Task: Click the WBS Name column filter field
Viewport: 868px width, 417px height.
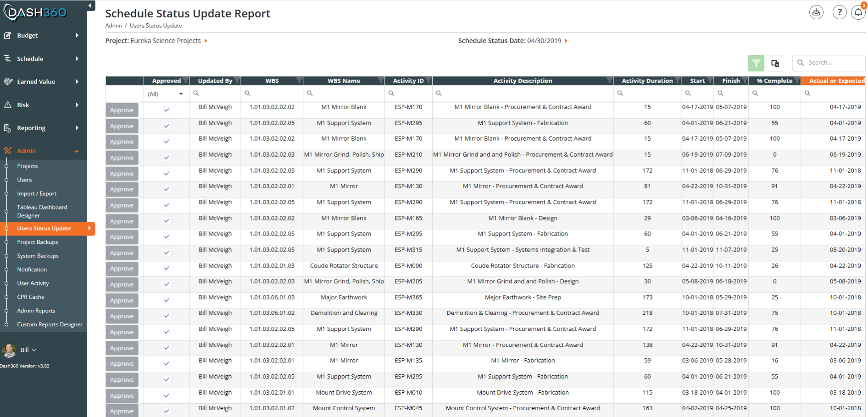Action: pos(344,93)
